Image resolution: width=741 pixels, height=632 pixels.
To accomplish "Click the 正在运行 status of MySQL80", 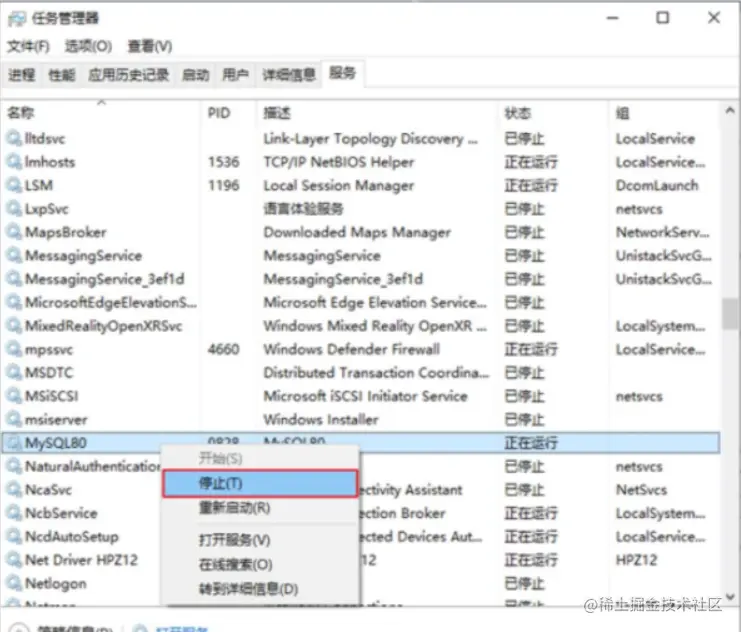I will (531, 443).
